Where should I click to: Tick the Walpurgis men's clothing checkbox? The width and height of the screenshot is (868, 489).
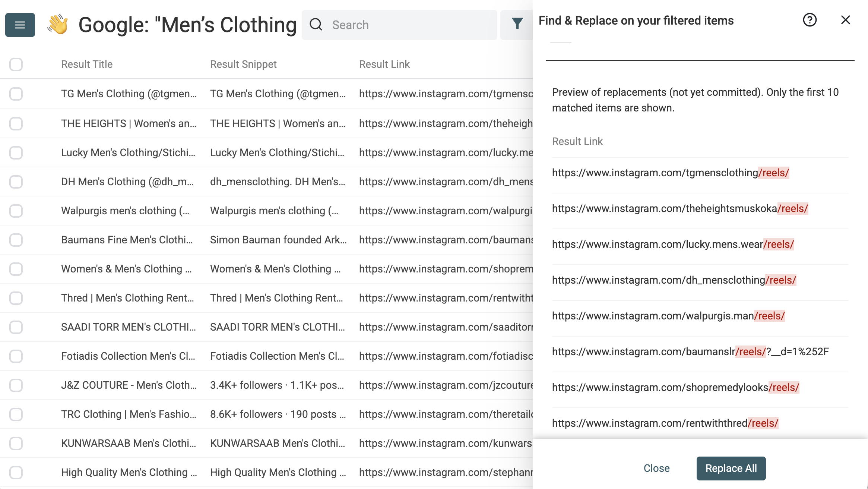click(x=16, y=211)
